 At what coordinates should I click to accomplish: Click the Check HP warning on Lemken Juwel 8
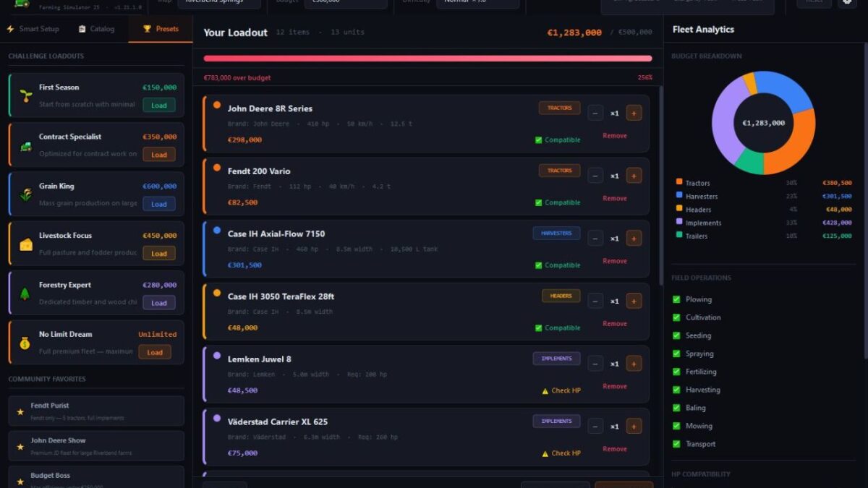point(561,390)
